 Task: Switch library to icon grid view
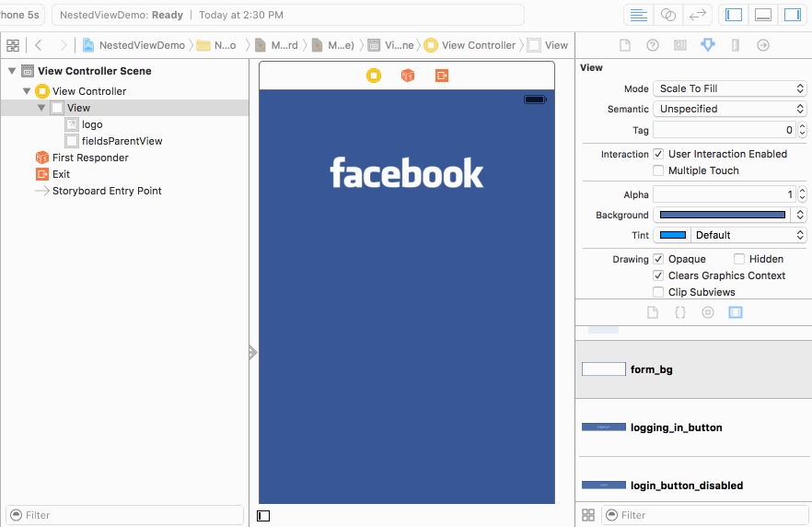click(x=588, y=515)
